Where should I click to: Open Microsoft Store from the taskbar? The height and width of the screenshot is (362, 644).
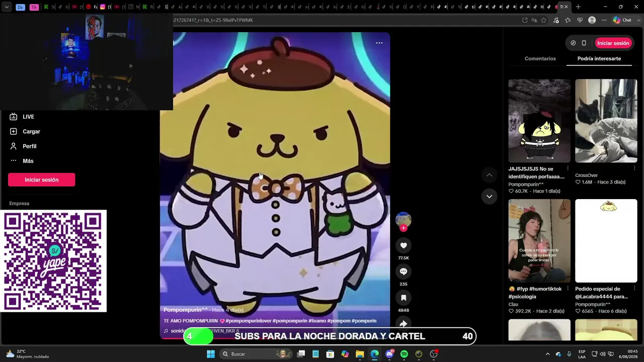[330, 354]
